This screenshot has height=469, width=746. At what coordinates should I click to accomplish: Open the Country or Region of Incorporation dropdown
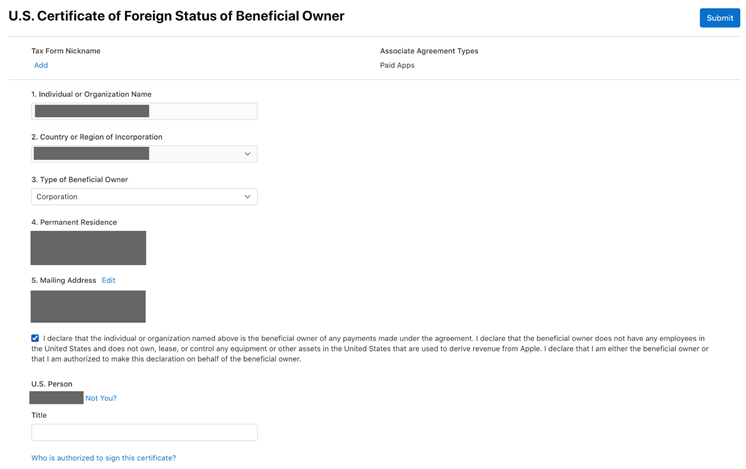coord(144,154)
